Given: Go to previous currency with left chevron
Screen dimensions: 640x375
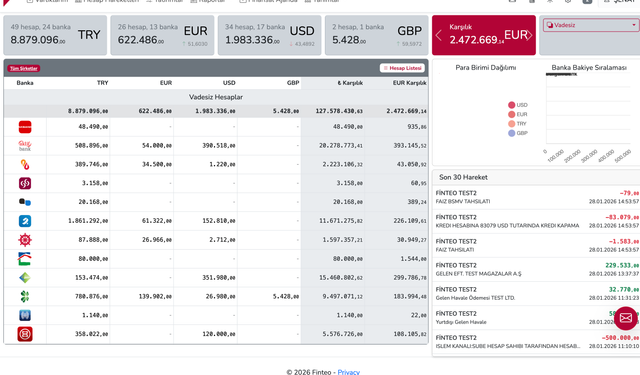Looking at the screenshot, I should 439,35.
